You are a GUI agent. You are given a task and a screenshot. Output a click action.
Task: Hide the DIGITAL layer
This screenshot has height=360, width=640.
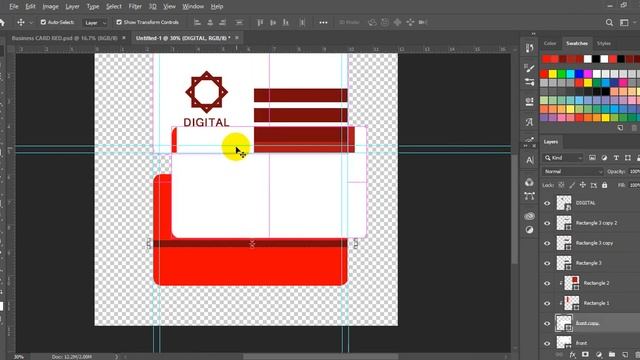click(547, 203)
